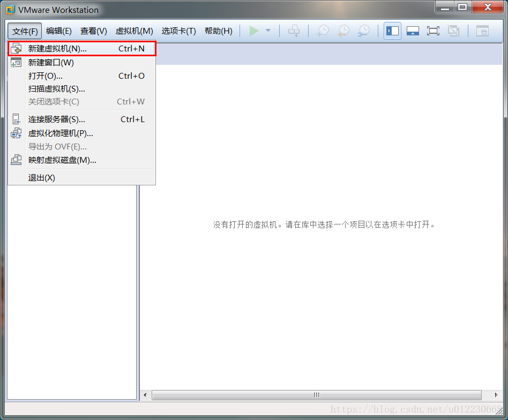
Task: Open the 编辑(E) menu
Action: pos(58,31)
